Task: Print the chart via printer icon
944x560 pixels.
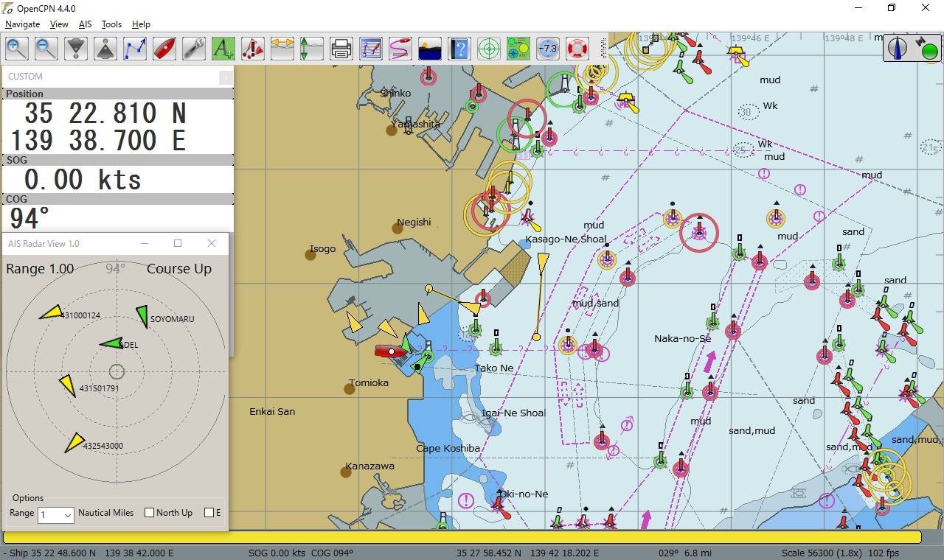Action: point(341,49)
